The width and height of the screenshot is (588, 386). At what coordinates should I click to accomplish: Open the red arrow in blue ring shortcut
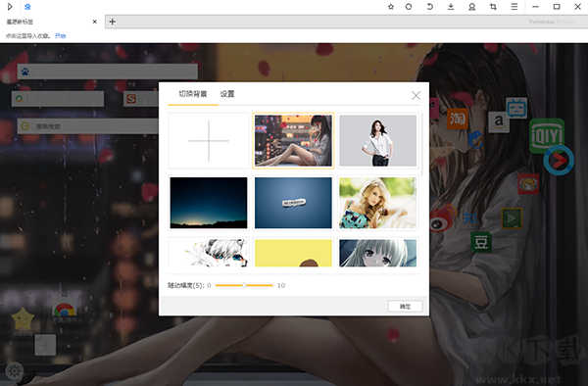tap(559, 161)
